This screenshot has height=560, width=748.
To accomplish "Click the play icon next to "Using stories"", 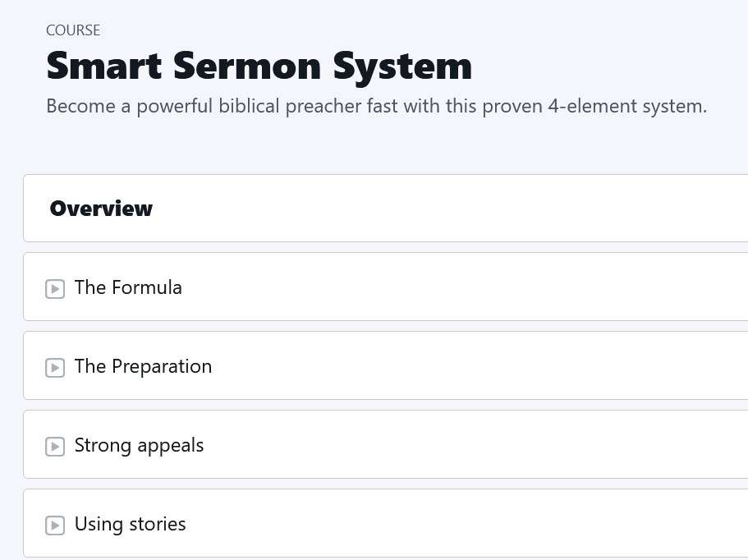I will pyautogui.click(x=55, y=526).
